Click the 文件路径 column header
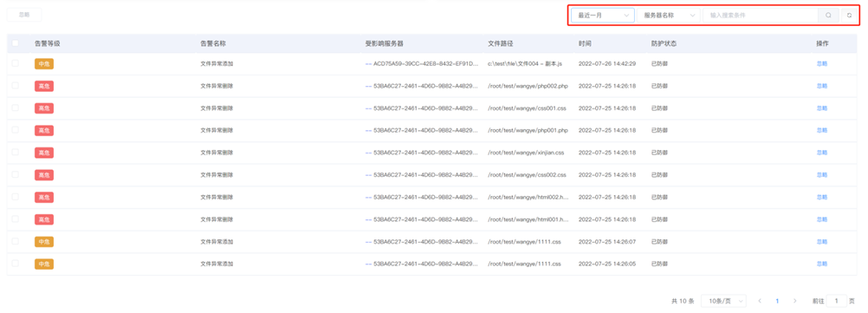The image size is (868, 313). (501, 43)
